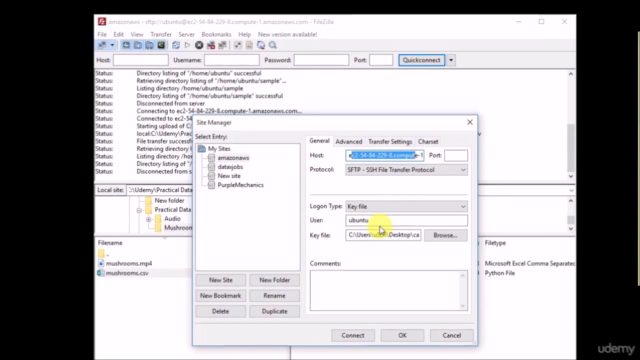The width and height of the screenshot is (640, 360).
Task: Focus the quickconnect Username field
Action: tap(231, 60)
